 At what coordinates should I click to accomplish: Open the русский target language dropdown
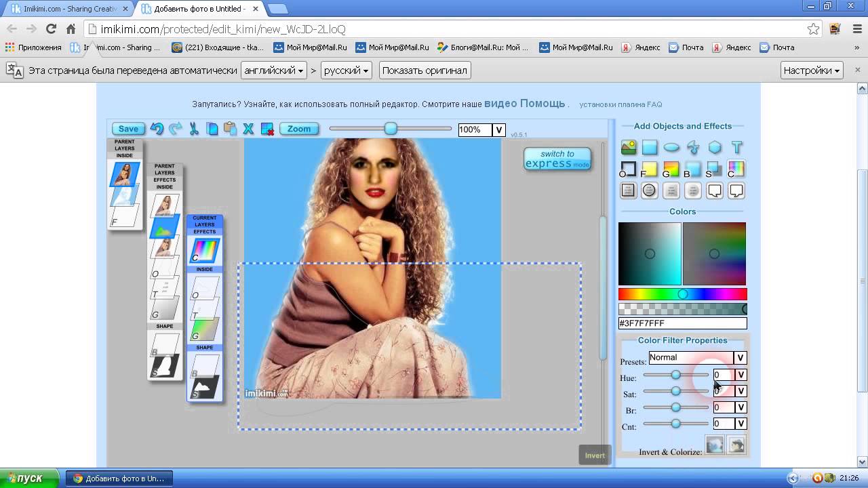tap(347, 70)
